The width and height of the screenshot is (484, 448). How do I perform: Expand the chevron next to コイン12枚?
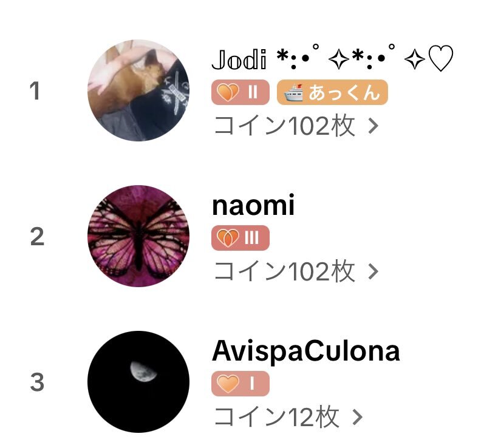[x=358, y=417]
